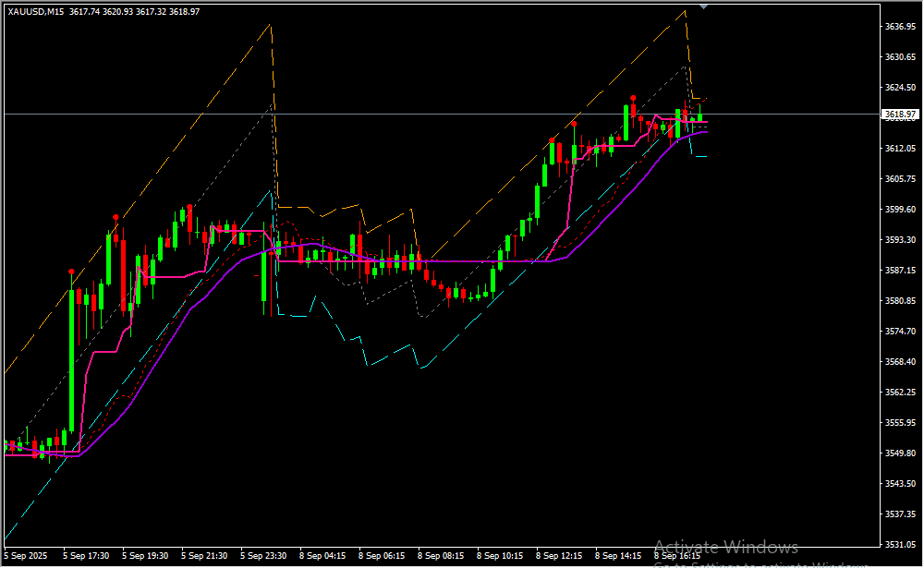924x568 pixels.
Task: Click the 3574.70 price scale label
Action: tap(898, 332)
